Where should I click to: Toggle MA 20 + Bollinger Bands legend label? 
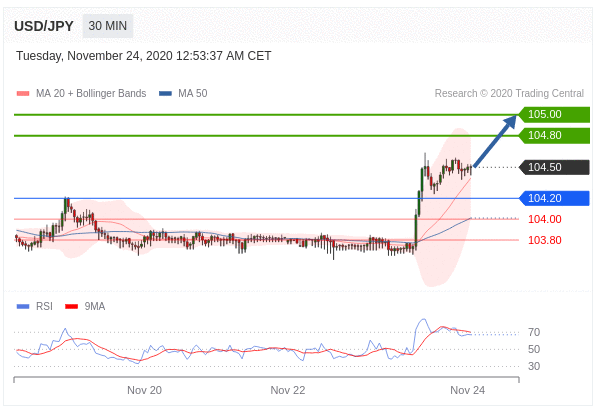pos(91,93)
